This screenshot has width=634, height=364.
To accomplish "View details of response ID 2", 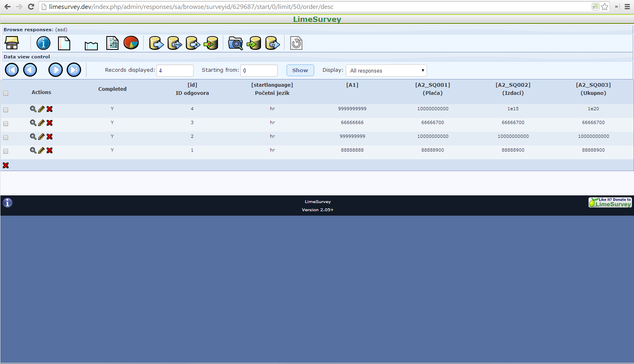I will click(x=33, y=137).
